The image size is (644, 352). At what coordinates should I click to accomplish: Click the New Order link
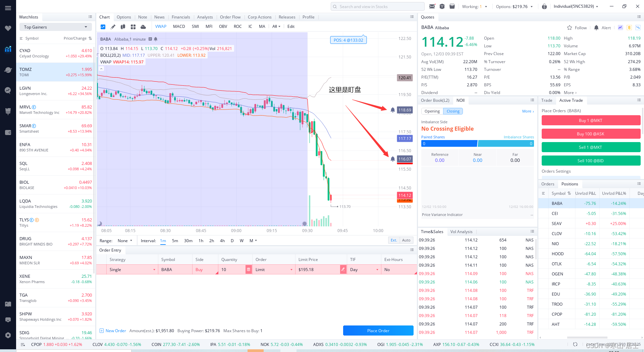click(113, 331)
